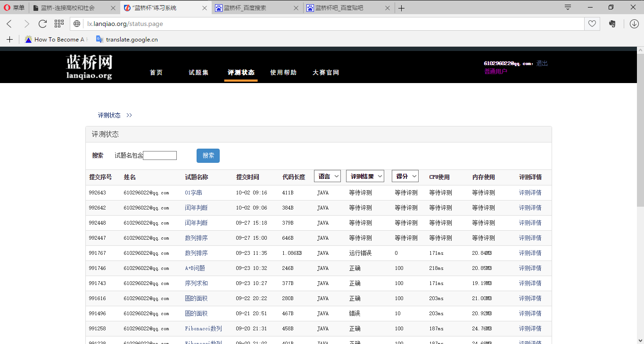644x344 pixels.
Task: Click the Opera 菜单 button
Action: tap(14, 8)
